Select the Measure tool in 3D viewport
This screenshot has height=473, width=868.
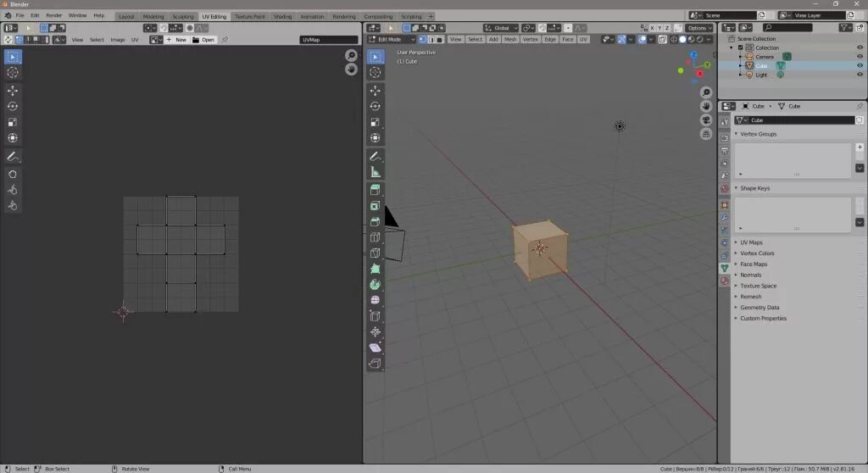pyautogui.click(x=376, y=172)
